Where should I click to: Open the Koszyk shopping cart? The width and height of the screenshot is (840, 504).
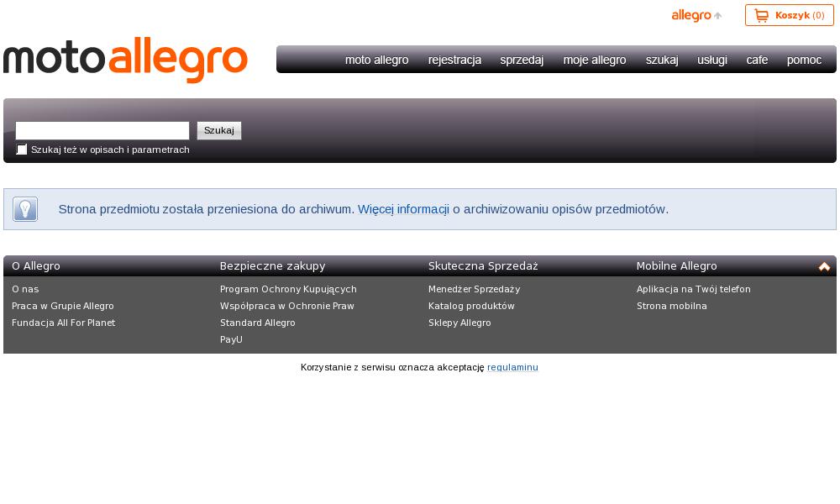pyautogui.click(x=789, y=15)
